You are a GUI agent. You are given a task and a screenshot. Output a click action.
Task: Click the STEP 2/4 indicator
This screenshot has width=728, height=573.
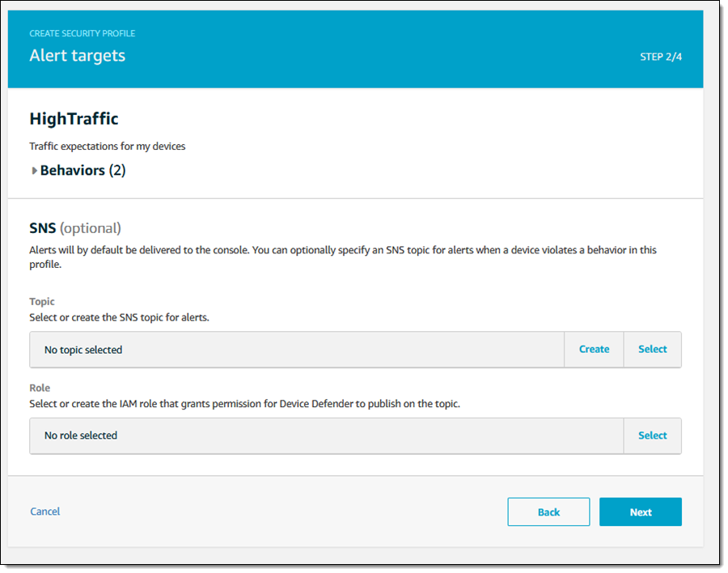pyautogui.click(x=661, y=57)
